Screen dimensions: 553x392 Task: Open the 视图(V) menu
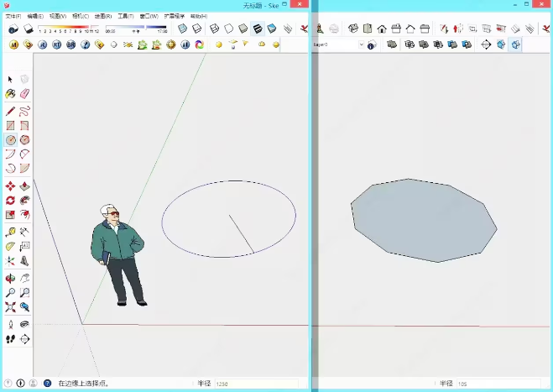[58, 16]
